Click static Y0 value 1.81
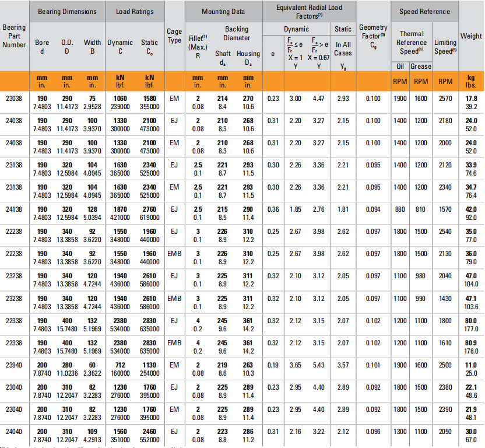 click(x=343, y=209)
